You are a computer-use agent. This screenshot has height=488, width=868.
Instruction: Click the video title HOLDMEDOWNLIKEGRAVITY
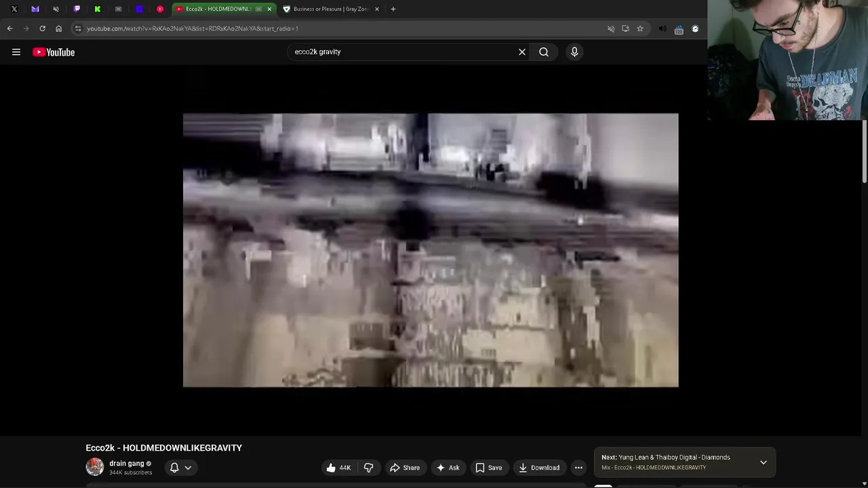164,448
